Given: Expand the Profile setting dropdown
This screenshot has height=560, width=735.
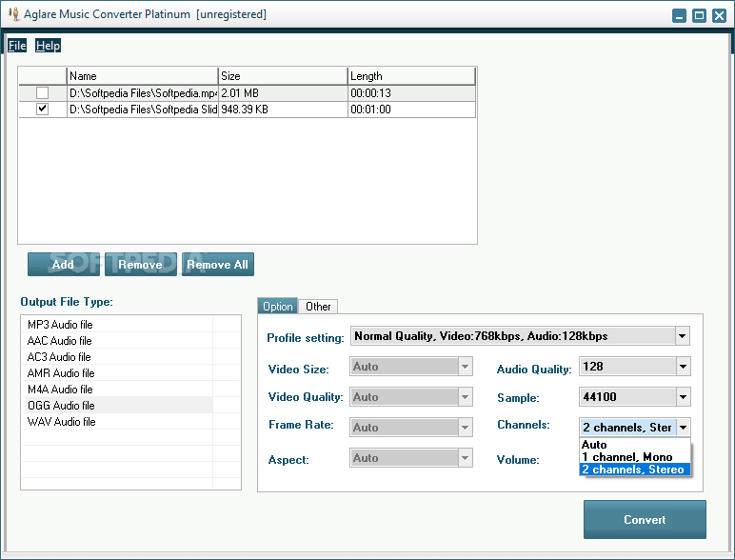Looking at the screenshot, I should tap(682, 336).
